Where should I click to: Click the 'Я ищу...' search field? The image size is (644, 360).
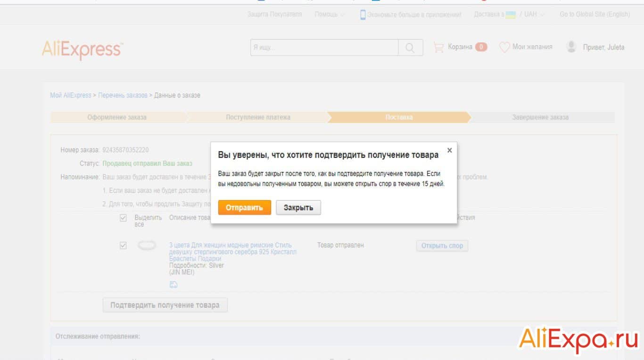[324, 48]
